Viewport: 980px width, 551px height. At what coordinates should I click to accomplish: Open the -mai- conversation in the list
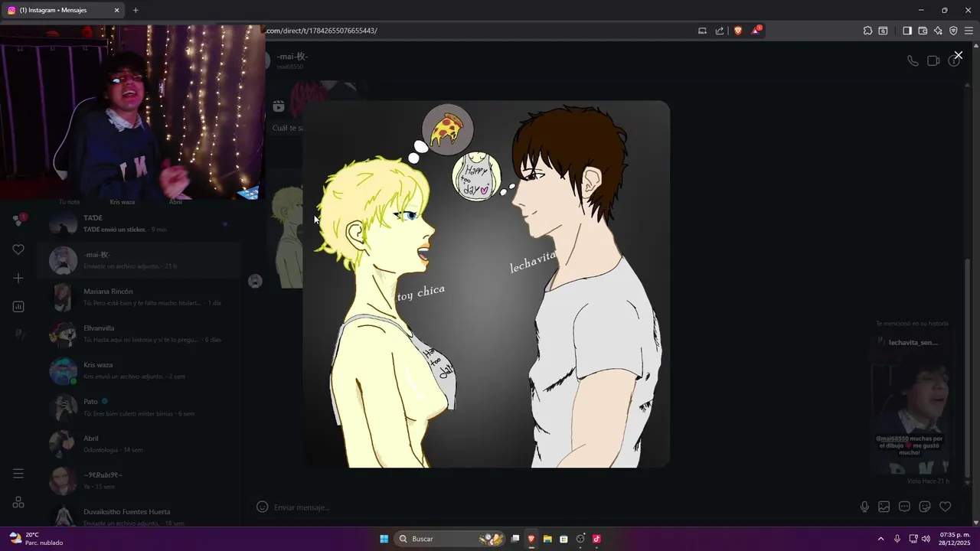click(139, 260)
